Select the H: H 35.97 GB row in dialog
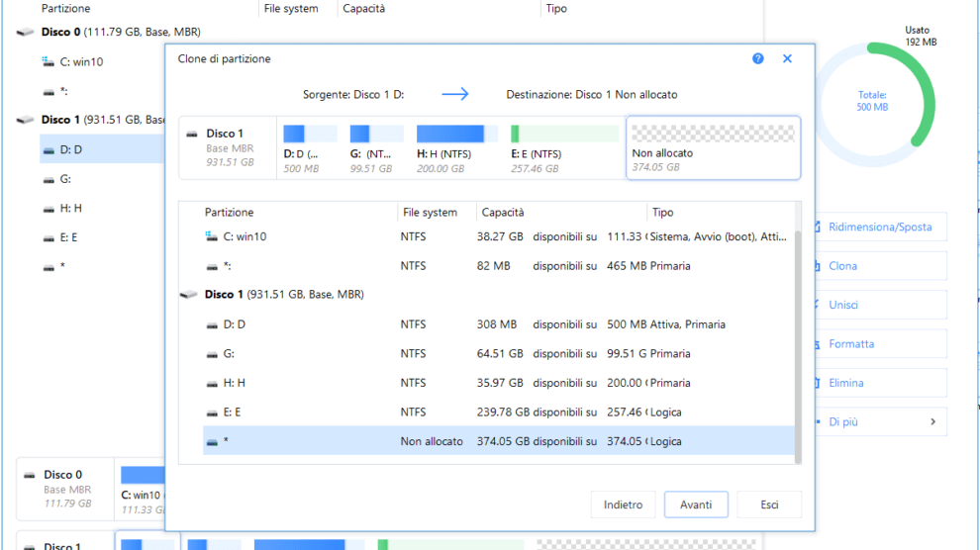This screenshot has height=550, width=980. pos(498,383)
